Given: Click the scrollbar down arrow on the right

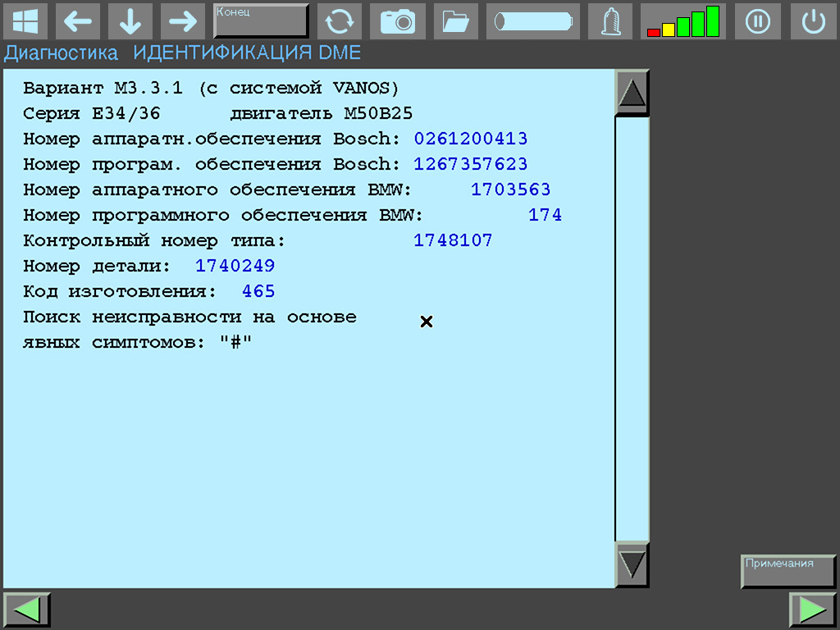Looking at the screenshot, I should point(631,563).
